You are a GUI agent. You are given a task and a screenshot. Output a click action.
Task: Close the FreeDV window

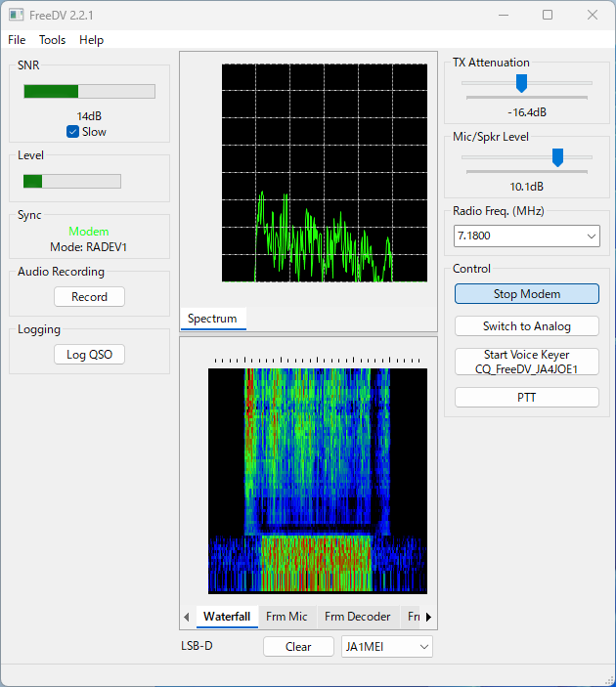(593, 15)
